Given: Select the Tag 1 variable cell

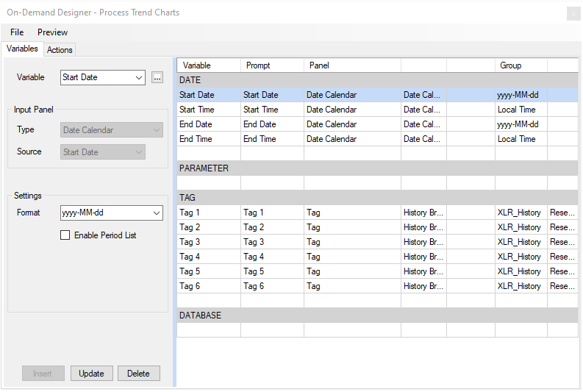Looking at the screenshot, I should [209, 213].
